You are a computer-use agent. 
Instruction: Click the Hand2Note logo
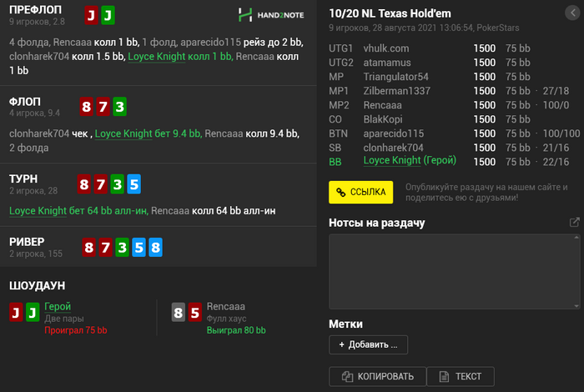tap(271, 15)
